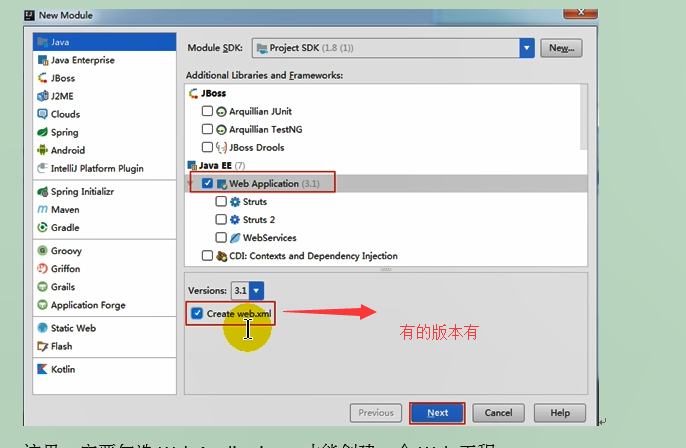
Task: Choose the Android robot icon
Action: (42, 150)
